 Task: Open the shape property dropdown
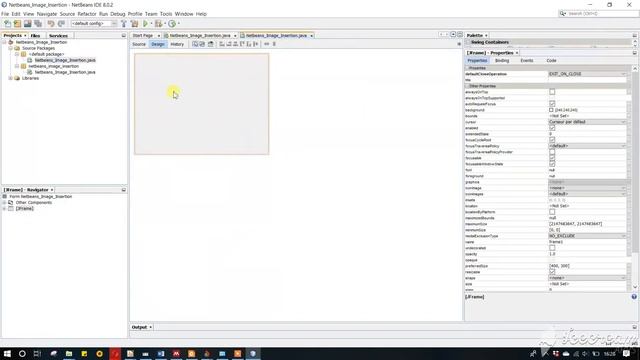coord(587,278)
